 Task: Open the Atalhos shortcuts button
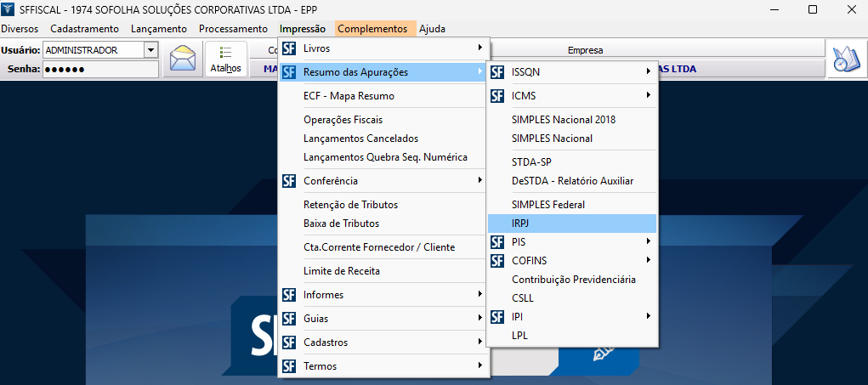225,59
